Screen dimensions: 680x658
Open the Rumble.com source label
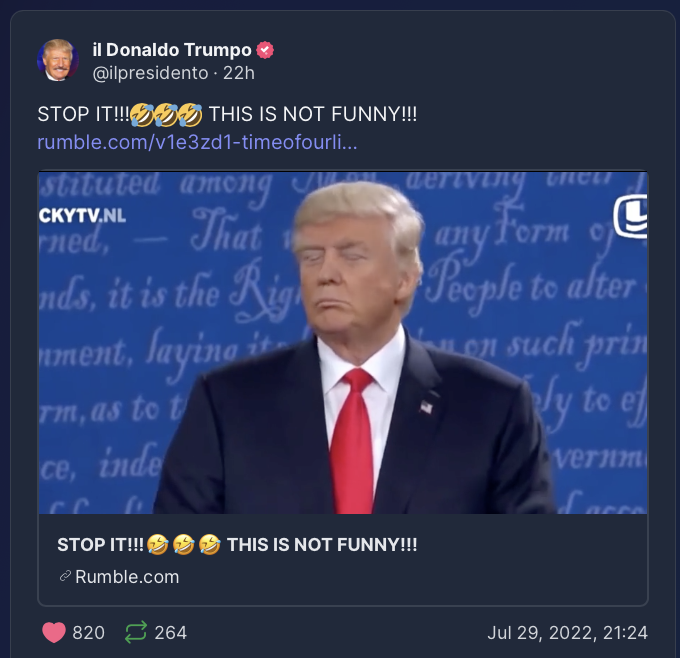coord(127,577)
